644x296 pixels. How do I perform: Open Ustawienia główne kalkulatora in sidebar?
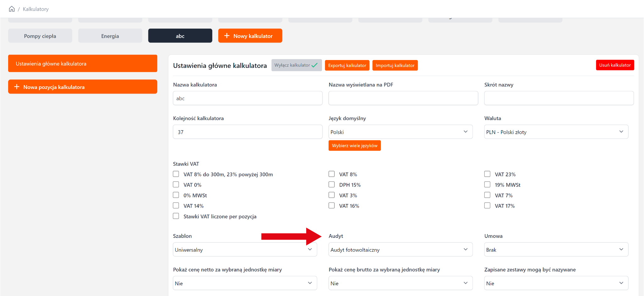pyautogui.click(x=82, y=63)
